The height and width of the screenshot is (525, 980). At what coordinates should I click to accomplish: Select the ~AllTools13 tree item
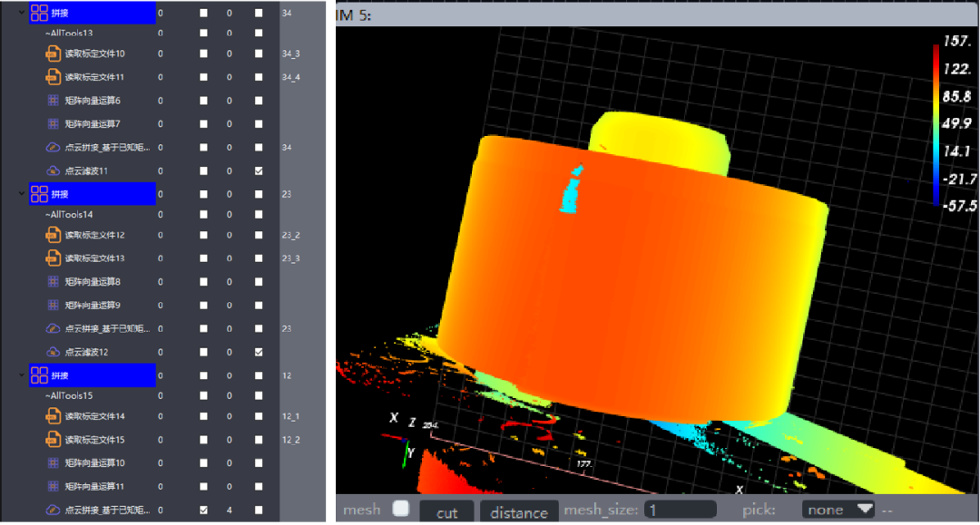pos(69,34)
